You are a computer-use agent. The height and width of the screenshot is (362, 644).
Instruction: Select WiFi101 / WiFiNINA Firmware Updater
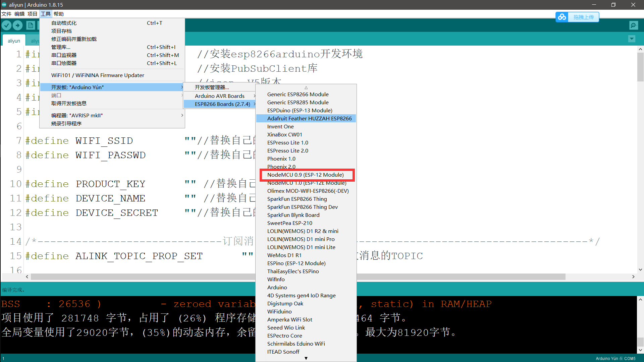pyautogui.click(x=112, y=75)
